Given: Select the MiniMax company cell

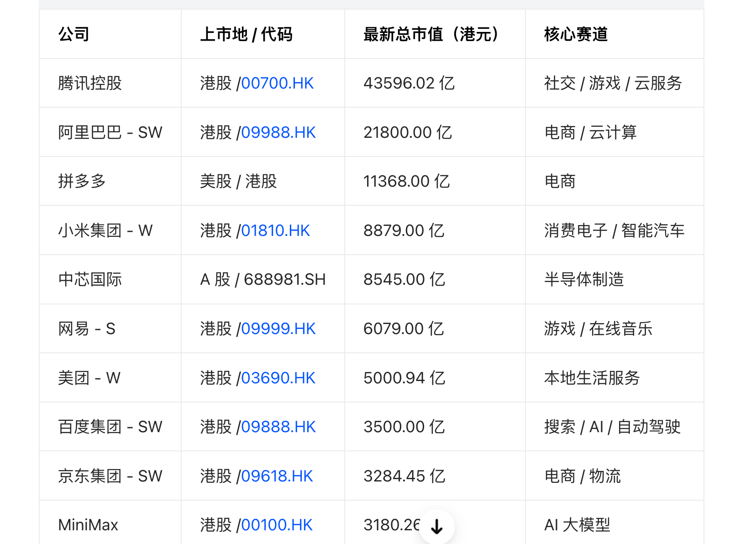Looking at the screenshot, I should [x=110, y=523].
